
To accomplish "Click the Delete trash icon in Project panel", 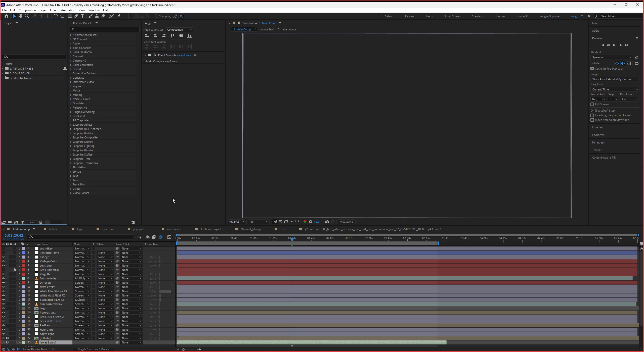I will point(40,222).
